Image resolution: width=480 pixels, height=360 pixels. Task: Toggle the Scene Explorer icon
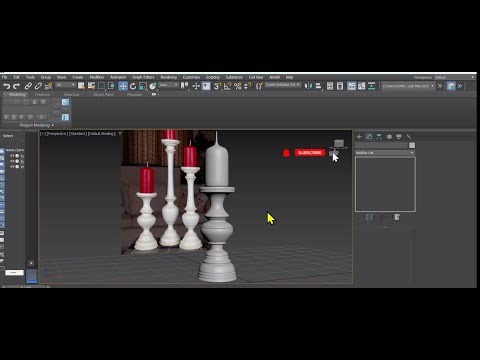click(330, 86)
